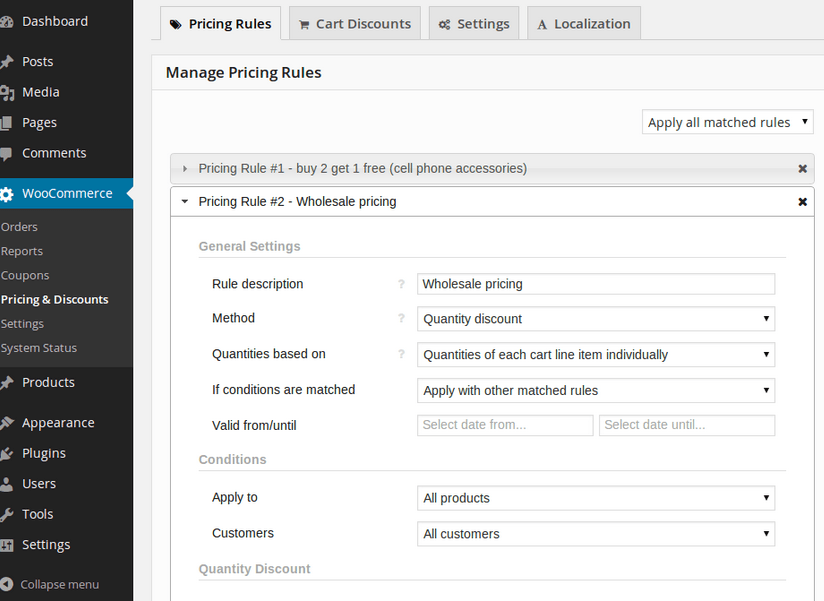The image size is (824, 601).
Task: Click the help icon beside Rule description
Action: pos(401,284)
